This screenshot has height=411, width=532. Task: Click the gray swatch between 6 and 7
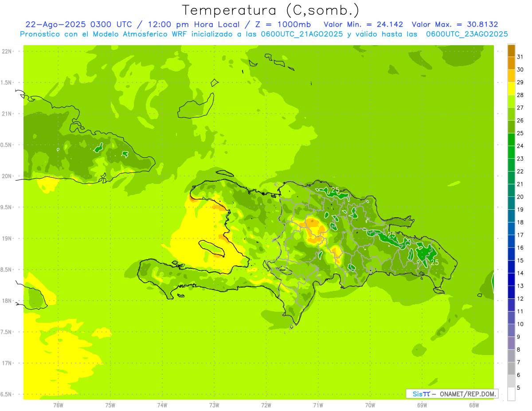coord(511,368)
